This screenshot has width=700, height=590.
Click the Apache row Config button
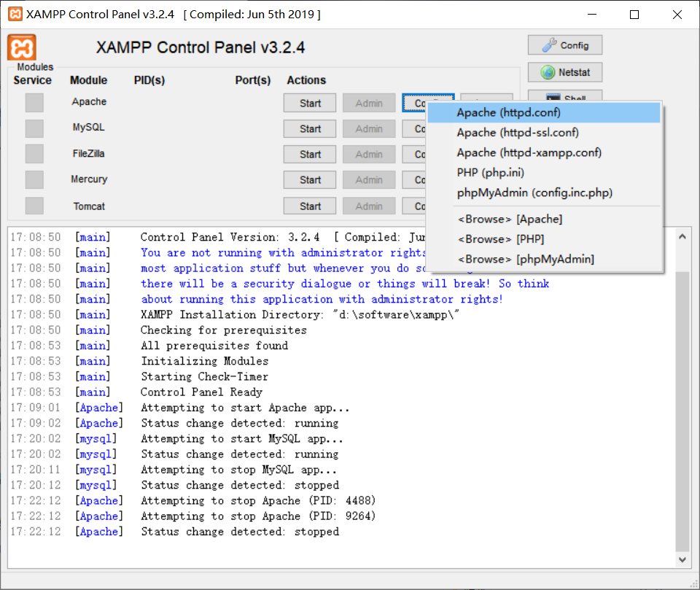pyautogui.click(x=414, y=103)
